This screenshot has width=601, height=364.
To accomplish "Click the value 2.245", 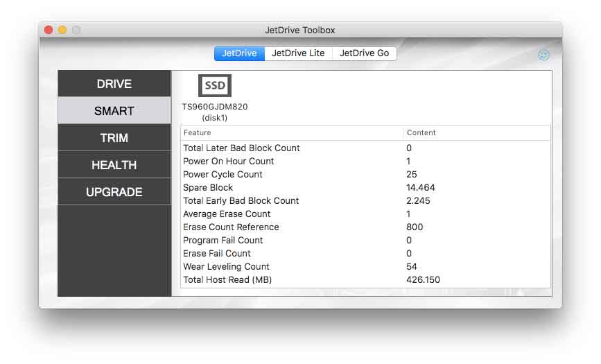I will (418, 200).
